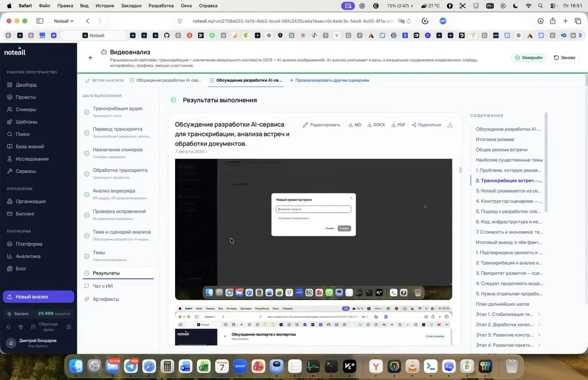
Task: Open Safari История menu
Action: [x=105, y=6]
